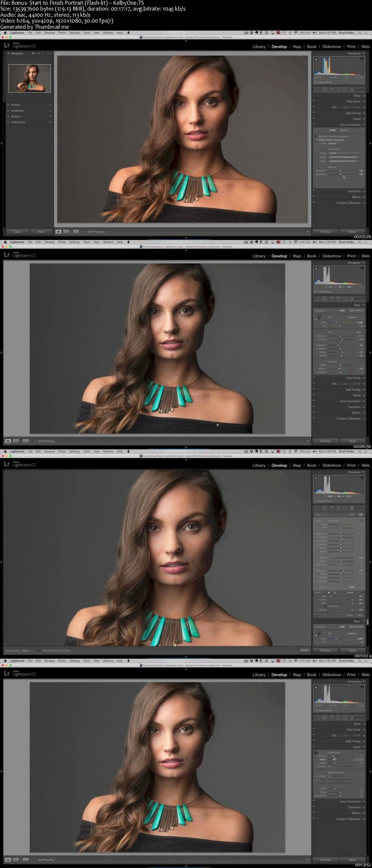Open Slideshow module in third frame

pos(331,465)
